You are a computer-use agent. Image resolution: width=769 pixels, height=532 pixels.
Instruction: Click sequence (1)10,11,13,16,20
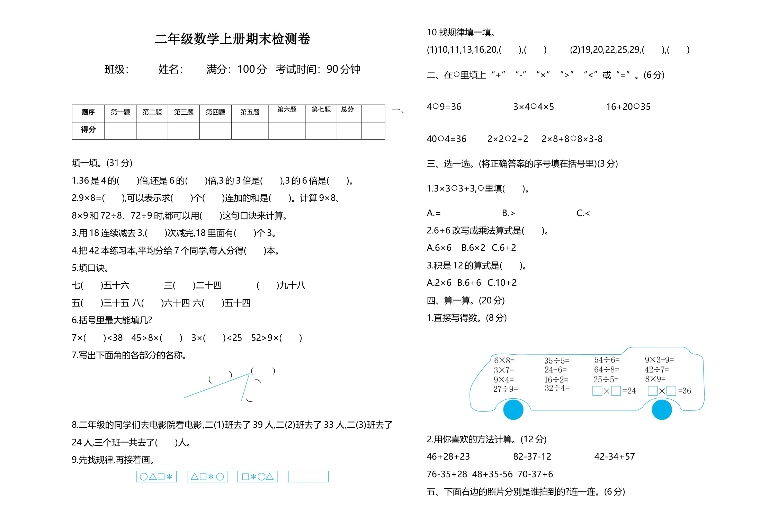487,50
